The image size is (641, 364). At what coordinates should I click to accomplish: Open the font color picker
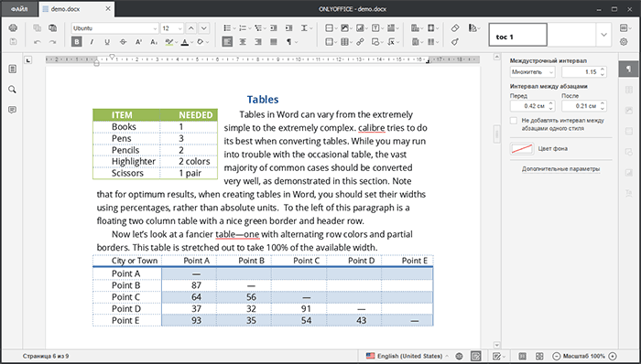click(x=191, y=42)
